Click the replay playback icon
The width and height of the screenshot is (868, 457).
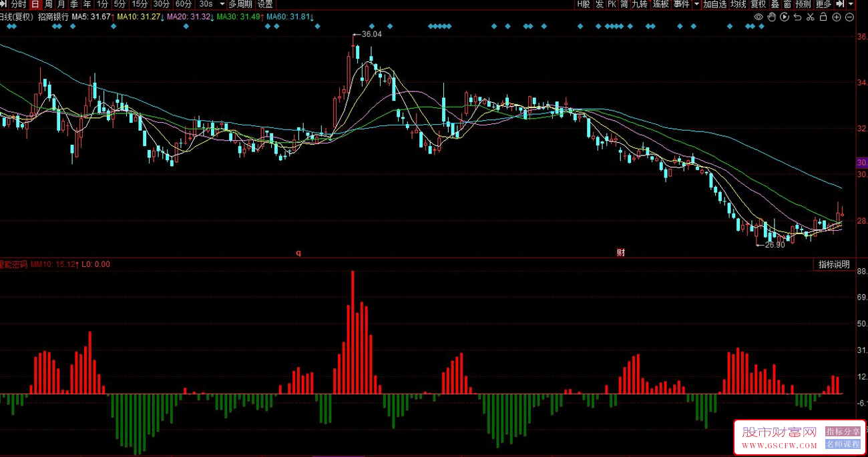click(x=785, y=17)
